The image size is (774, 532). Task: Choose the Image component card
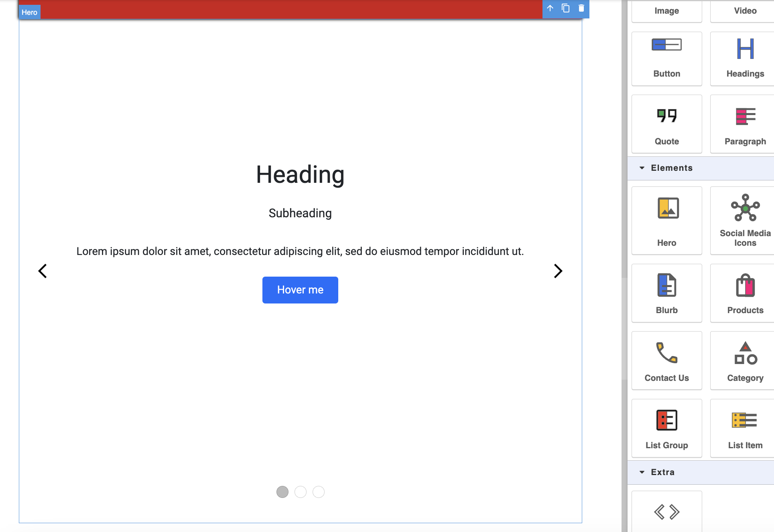(x=667, y=11)
